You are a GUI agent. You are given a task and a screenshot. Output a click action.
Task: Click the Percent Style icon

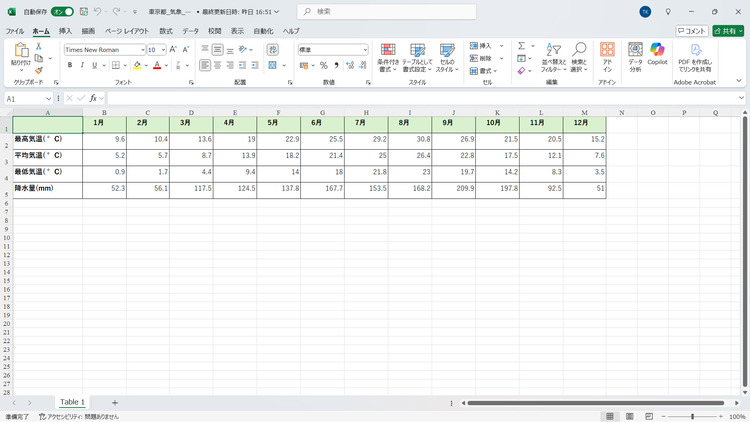point(323,65)
